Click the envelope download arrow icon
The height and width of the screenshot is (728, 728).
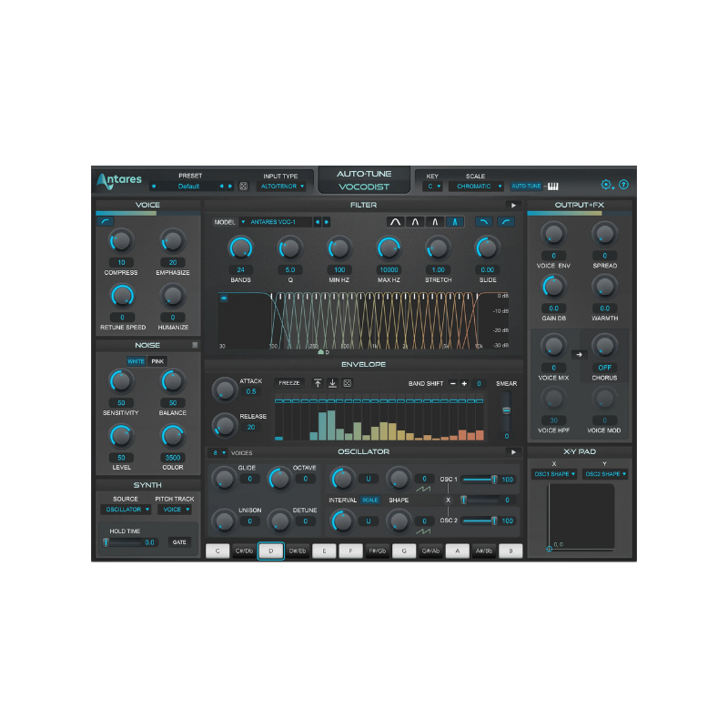pyautogui.click(x=333, y=383)
